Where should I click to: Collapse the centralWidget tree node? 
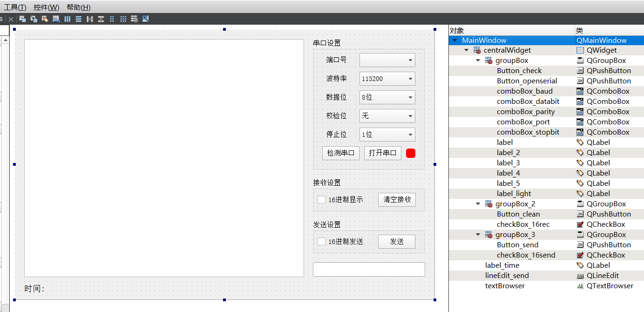[x=467, y=50]
